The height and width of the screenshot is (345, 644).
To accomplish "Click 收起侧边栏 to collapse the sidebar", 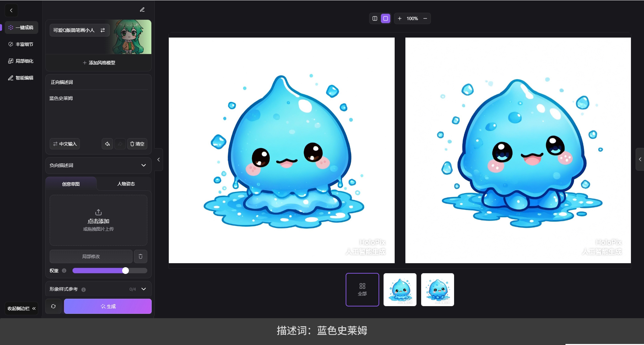I will (x=21, y=308).
